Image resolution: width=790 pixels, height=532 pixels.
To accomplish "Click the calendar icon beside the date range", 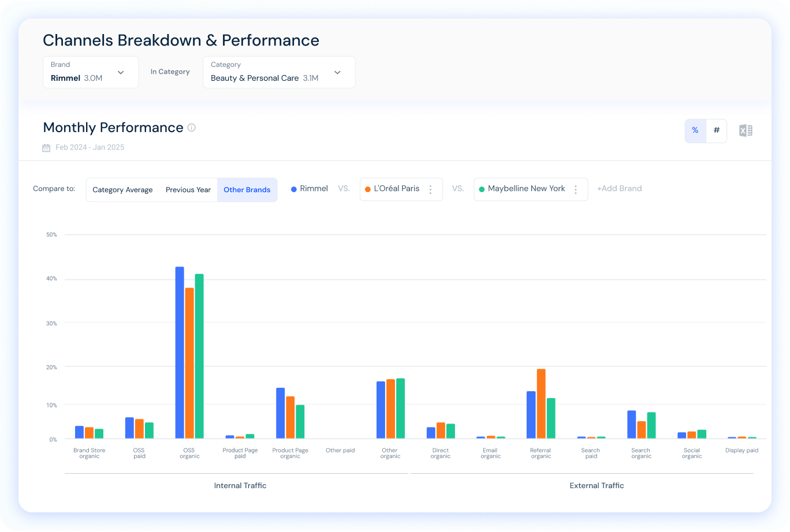I will 46,148.
